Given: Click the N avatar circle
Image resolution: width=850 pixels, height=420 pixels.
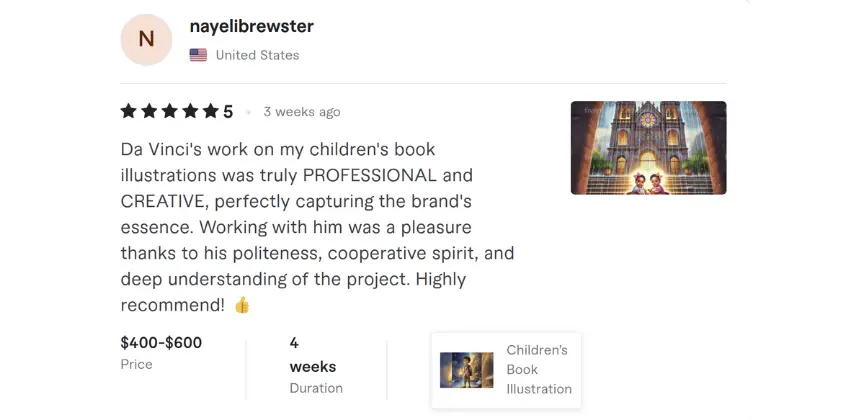Looking at the screenshot, I should point(146,40).
